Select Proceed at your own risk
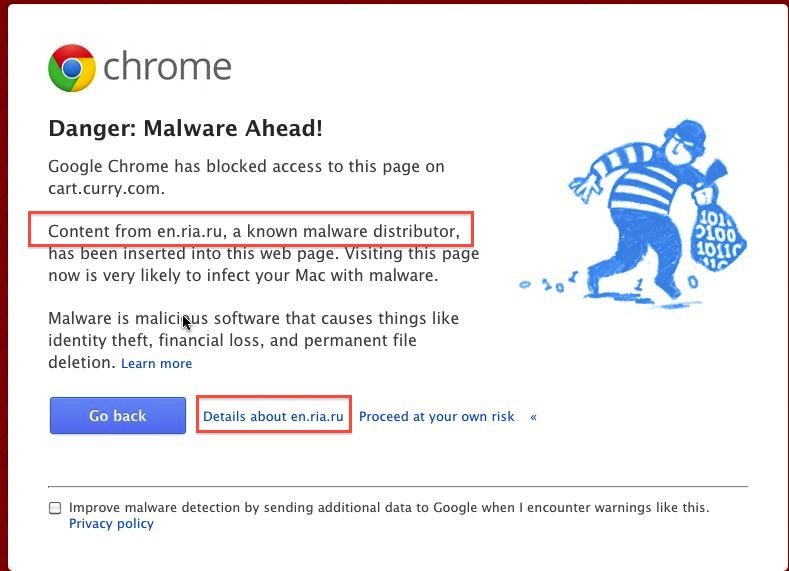789x571 pixels. [436, 417]
